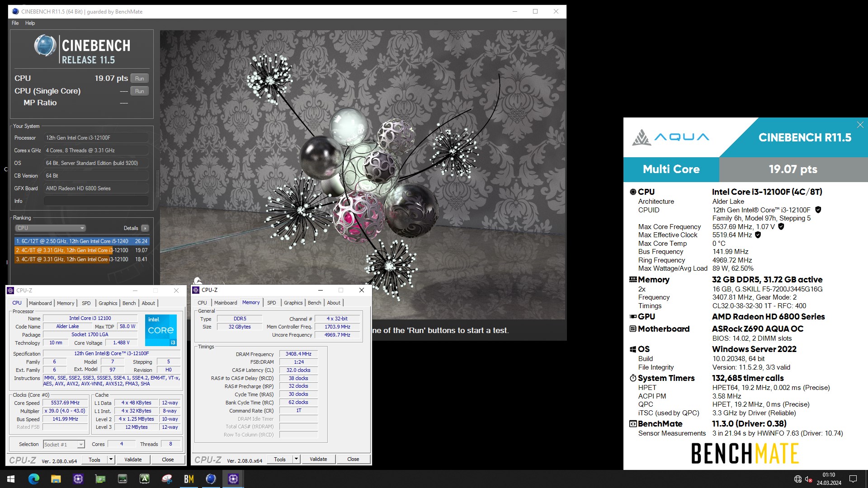Click the BENCHMATE logo at panel bottom
The width and height of the screenshot is (868, 488).
(745, 453)
